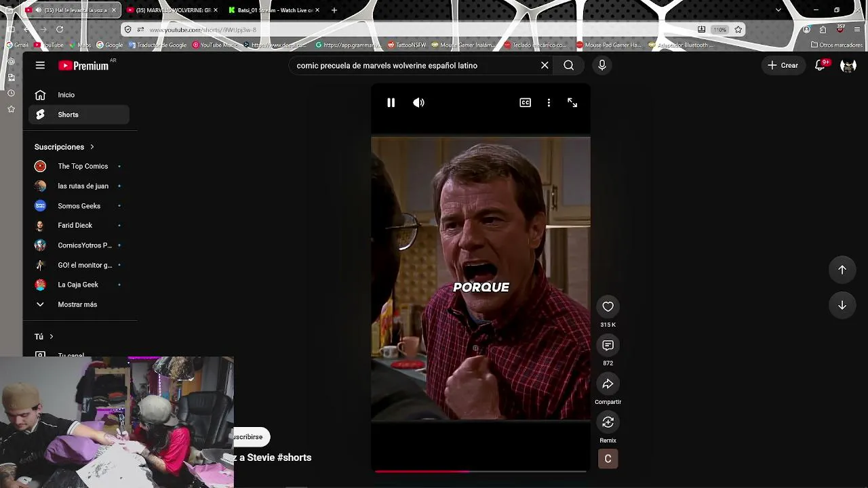Reload the page

tap(60, 29)
